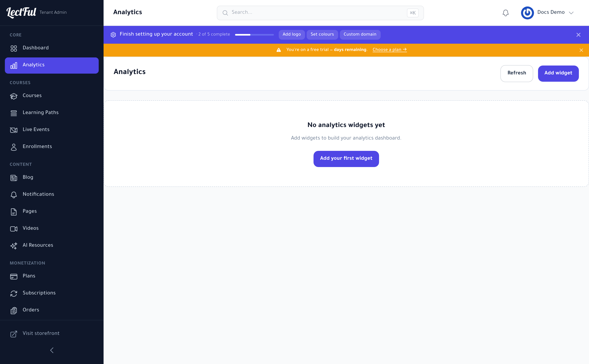Click the Courses graduation cap icon

click(x=14, y=96)
